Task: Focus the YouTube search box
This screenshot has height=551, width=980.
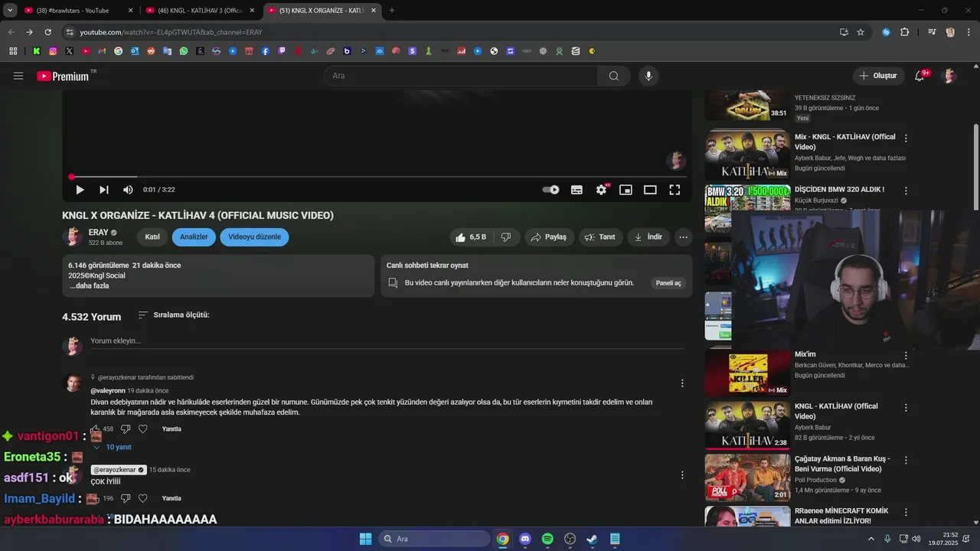Action: pos(461,76)
